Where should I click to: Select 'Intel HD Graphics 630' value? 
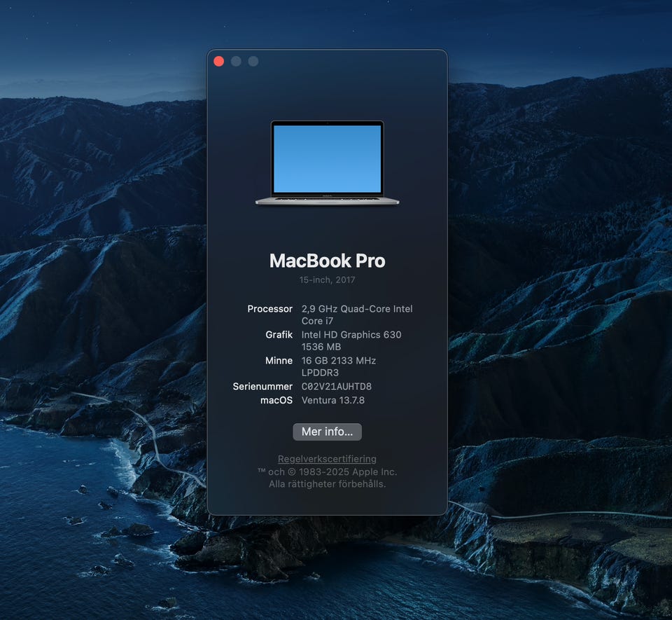point(351,334)
